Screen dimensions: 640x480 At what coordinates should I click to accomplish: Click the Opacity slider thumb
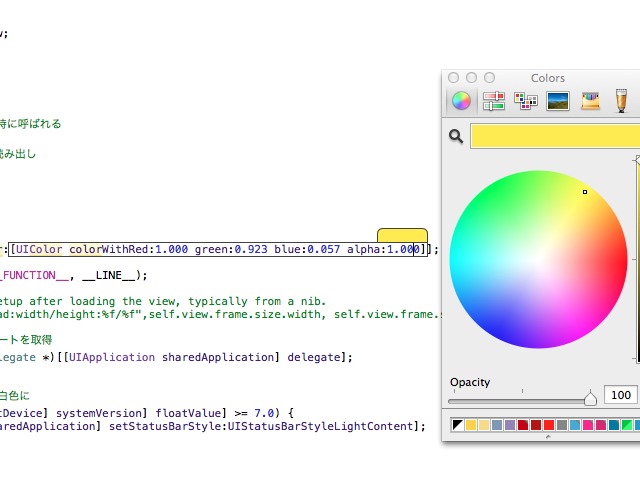590,398
